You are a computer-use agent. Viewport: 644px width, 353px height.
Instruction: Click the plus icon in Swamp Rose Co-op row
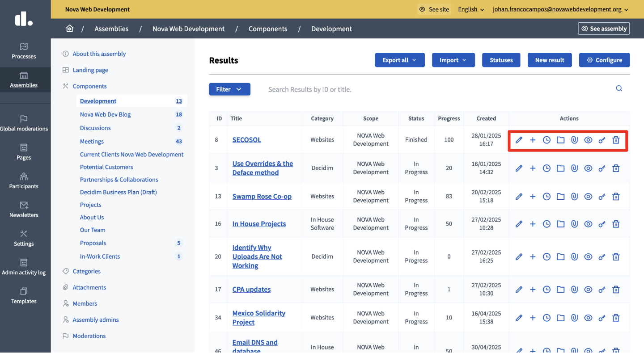point(533,197)
